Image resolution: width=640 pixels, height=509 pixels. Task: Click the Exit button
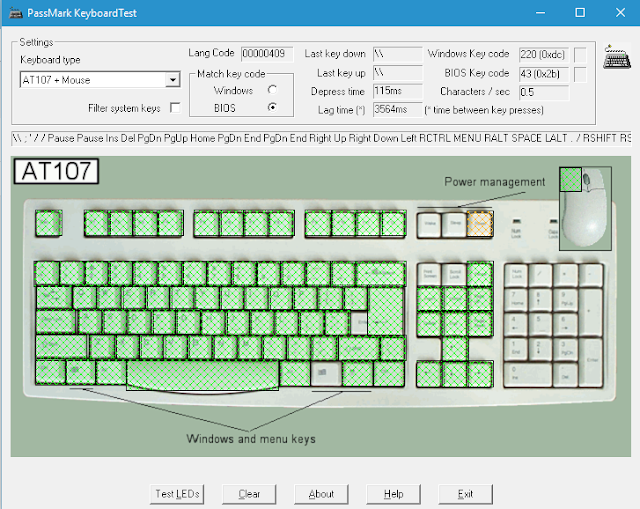[465, 494]
